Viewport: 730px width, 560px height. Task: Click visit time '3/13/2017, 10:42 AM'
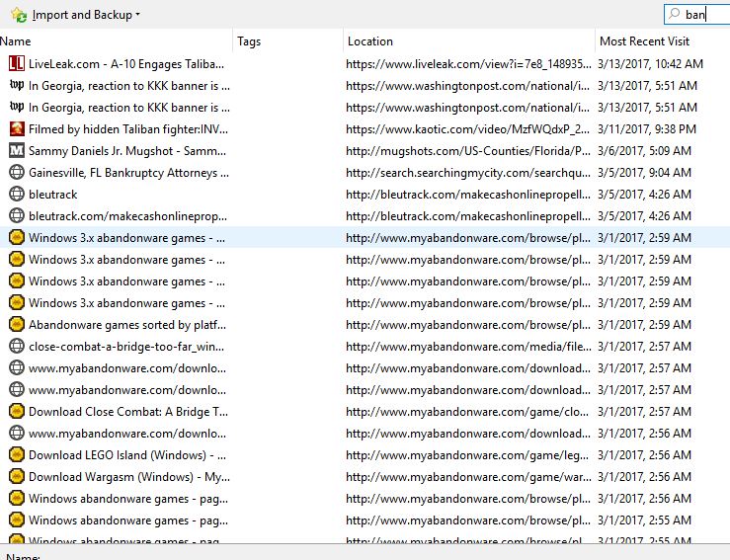tap(650, 64)
